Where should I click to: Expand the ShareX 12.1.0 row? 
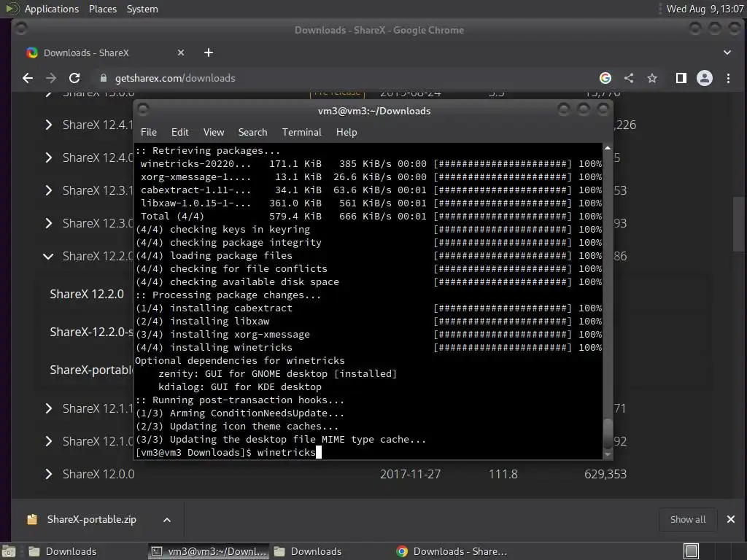click(49, 441)
